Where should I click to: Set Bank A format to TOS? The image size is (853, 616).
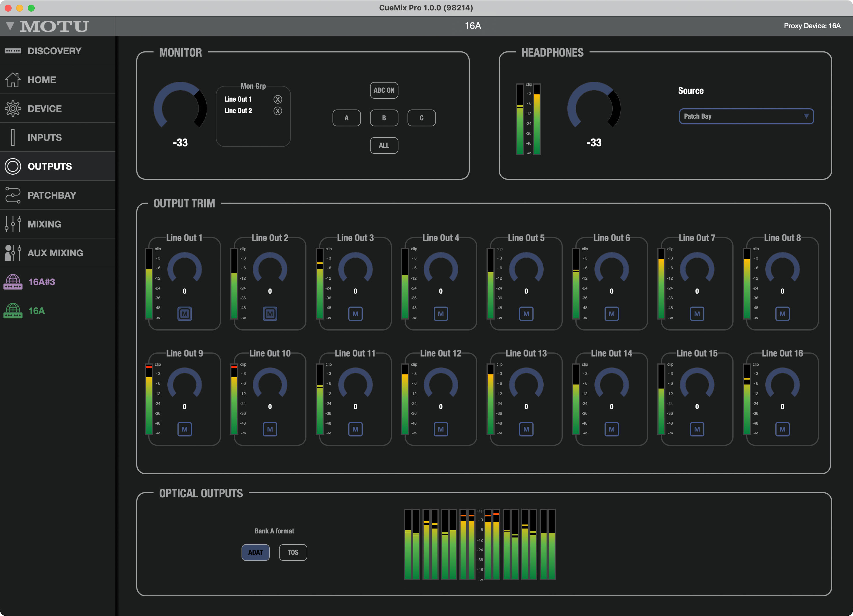pos(293,552)
